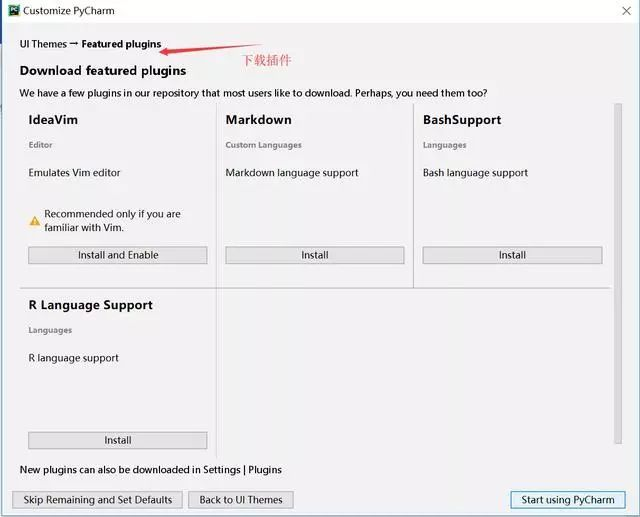Click the 'Custom Languages' category label
This screenshot has width=640, height=517.
tap(264, 145)
